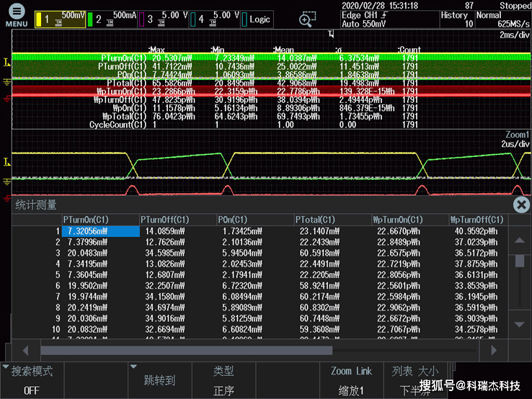Select the POn(C1) column header
Viewport: 532px width, 399px height.
coord(255,220)
